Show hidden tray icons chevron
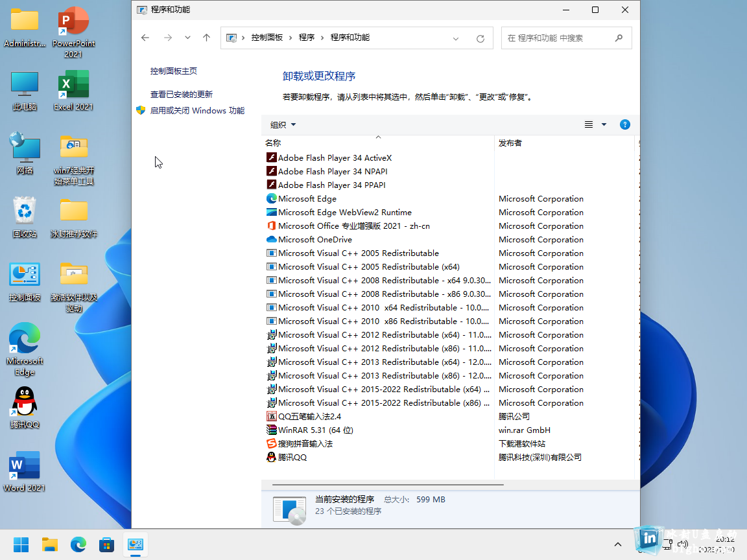 [x=618, y=544]
